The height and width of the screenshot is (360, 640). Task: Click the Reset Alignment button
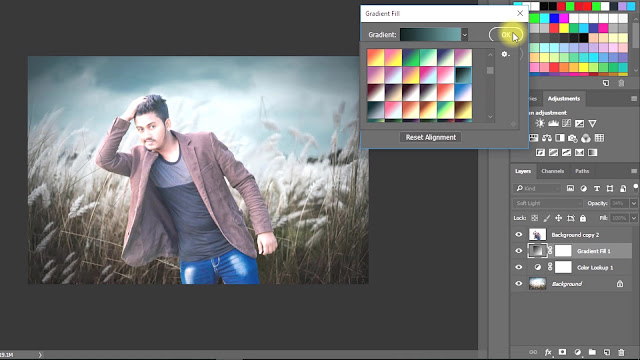pyautogui.click(x=431, y=137)
